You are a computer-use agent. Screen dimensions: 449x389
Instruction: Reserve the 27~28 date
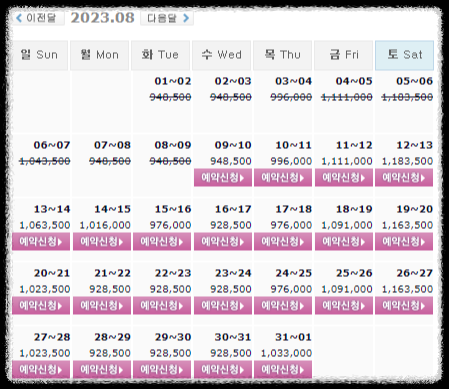(41, 369)
